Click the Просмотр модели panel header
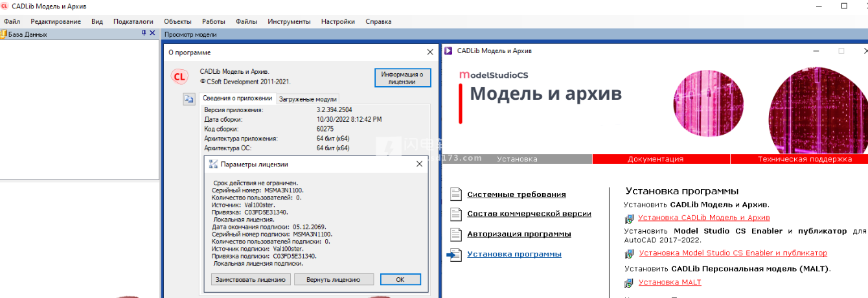The width and height of the screenshot is (868, 298). (x=190, y=34)
